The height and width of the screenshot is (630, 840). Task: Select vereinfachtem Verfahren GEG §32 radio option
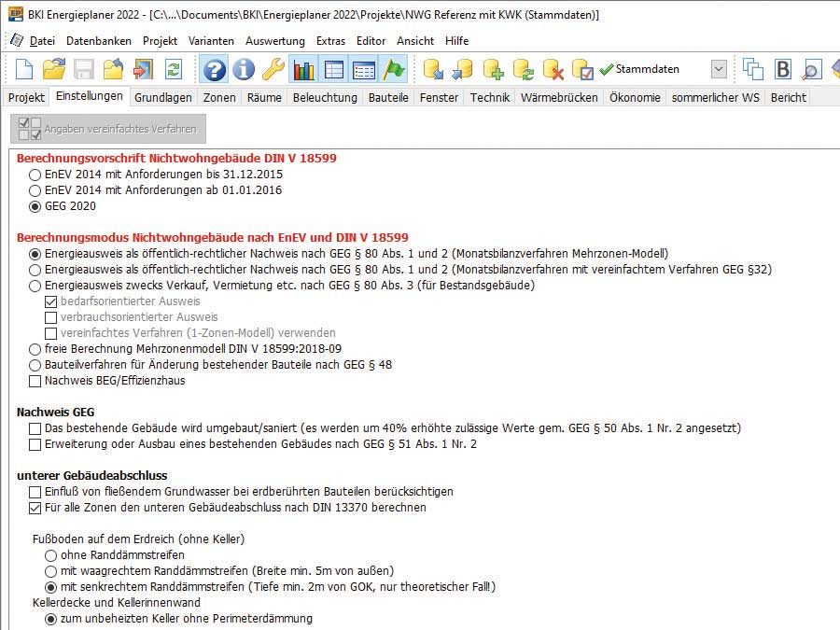coord(35,270)
